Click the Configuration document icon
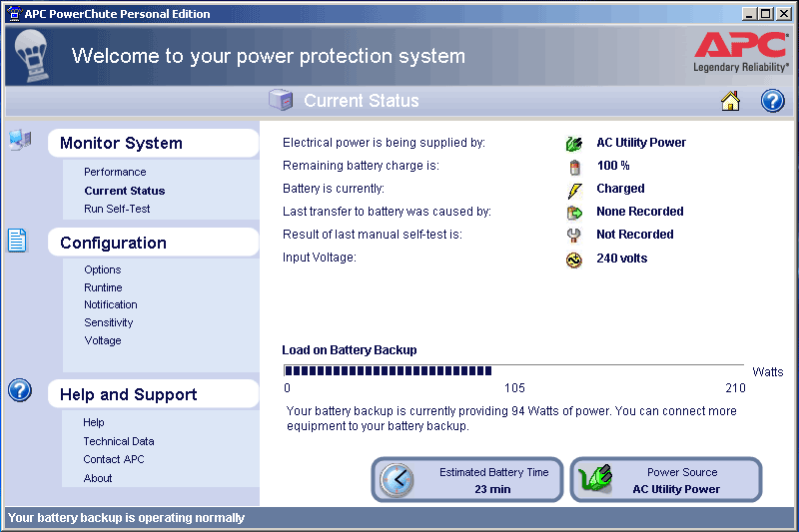The height and width of the screenshot is (532, 799). click(18, 241)
